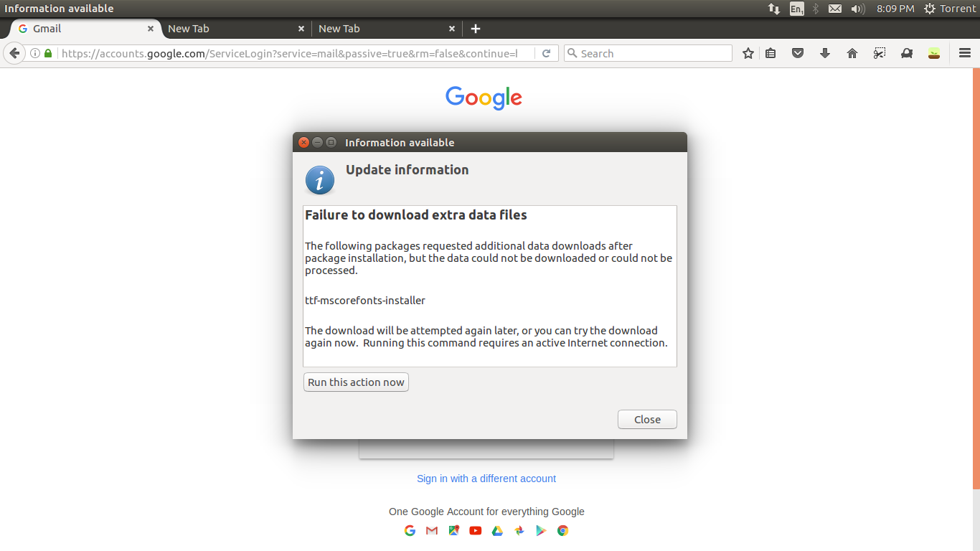Image resolution: width=980 pixels, height=551 pixels.
Task: Bookmark this page with the star icon
Action: pos(748,53)
